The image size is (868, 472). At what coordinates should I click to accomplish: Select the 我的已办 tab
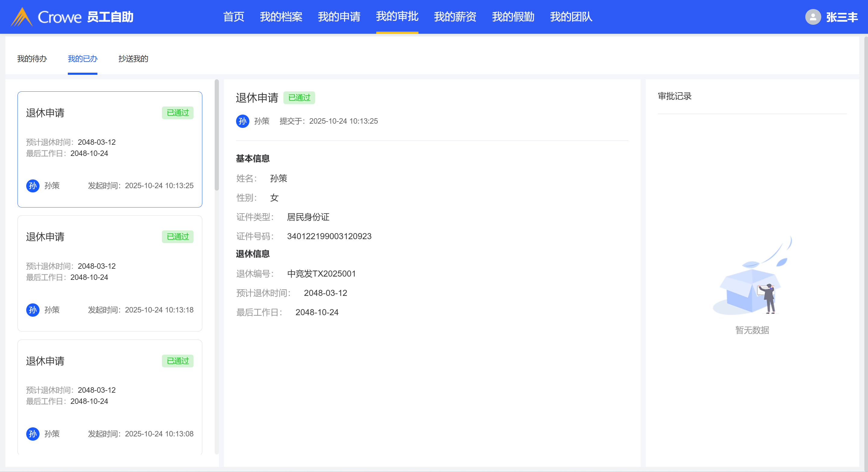click(x=83, y=59)
